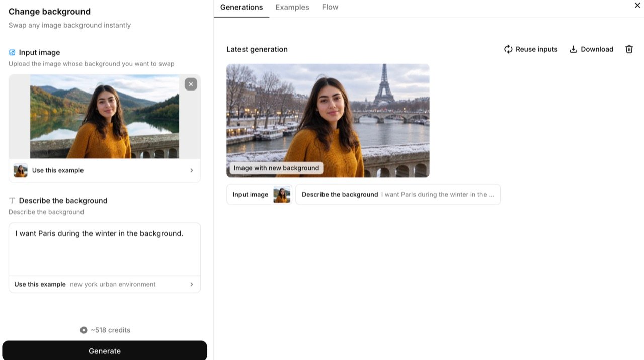The width and height of the screenshot is (644, 360).
Task: Click the Change background title
Action: (50, 12)
